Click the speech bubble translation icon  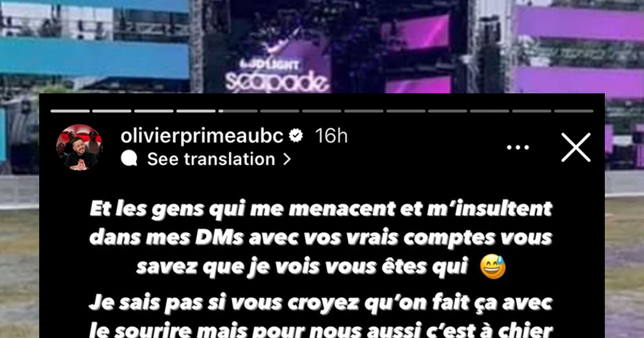tap(129, 159)
